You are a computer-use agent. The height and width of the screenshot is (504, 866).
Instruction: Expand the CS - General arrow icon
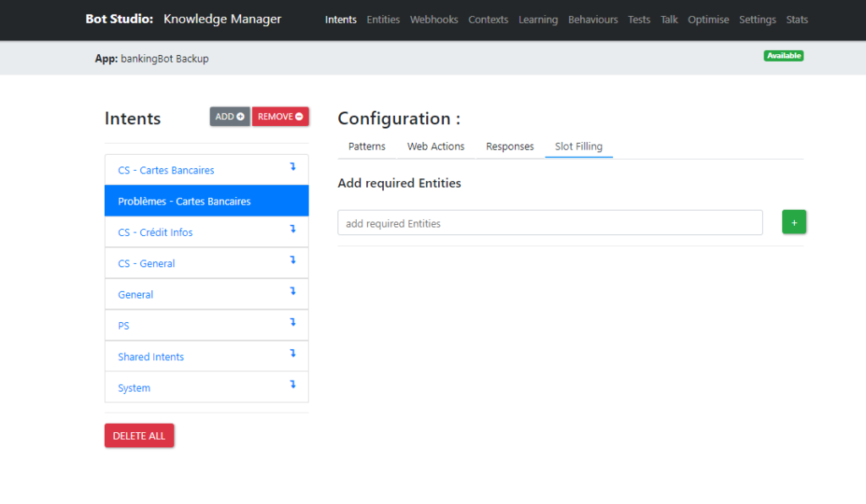click(293, 260)
